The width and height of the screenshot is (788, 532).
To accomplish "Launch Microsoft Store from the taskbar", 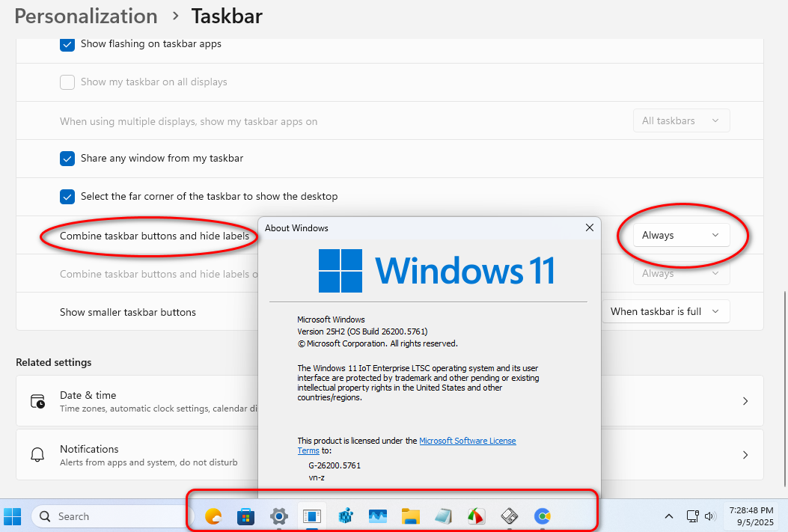I will tap(245, 516).
